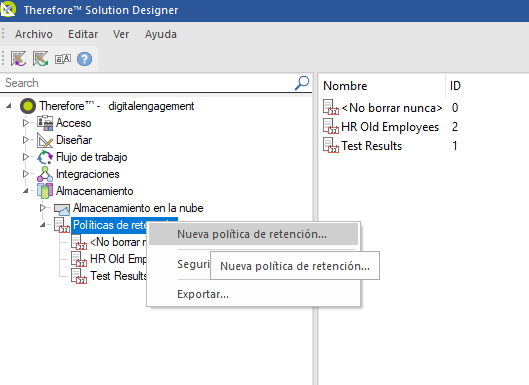Click the cloud storage icon in tree
The image size is (529, 385).
click(62, 209)
